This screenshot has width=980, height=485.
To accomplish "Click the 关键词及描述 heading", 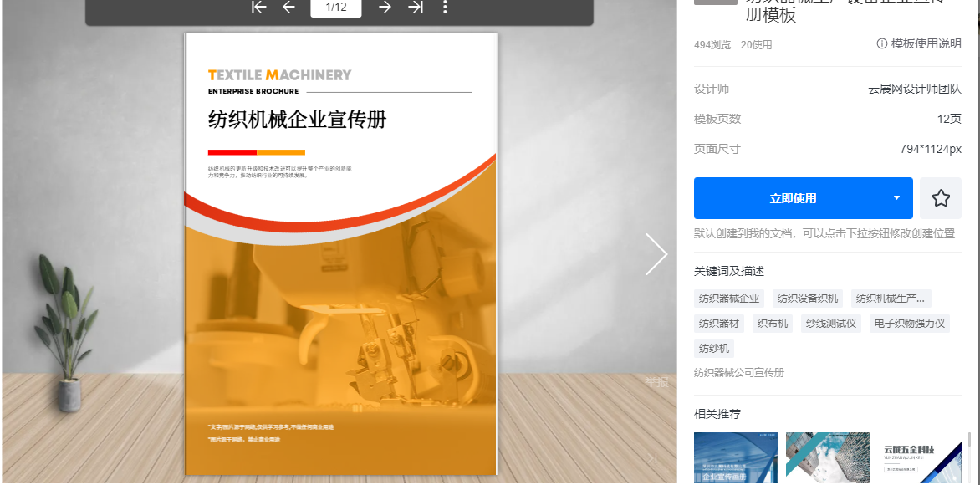I will (x=729, y=271).
